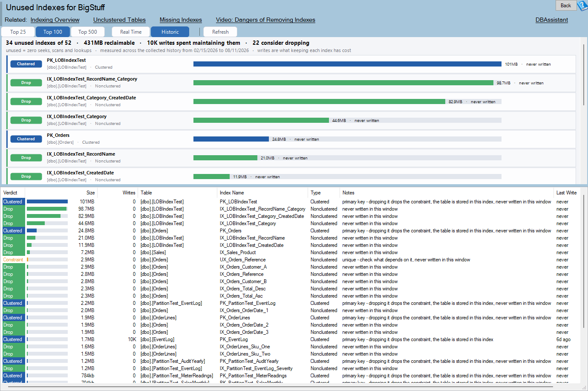Select the IX_OrderLines_Sku_Two index name
The image size is (588, 391).
(245, 354)
